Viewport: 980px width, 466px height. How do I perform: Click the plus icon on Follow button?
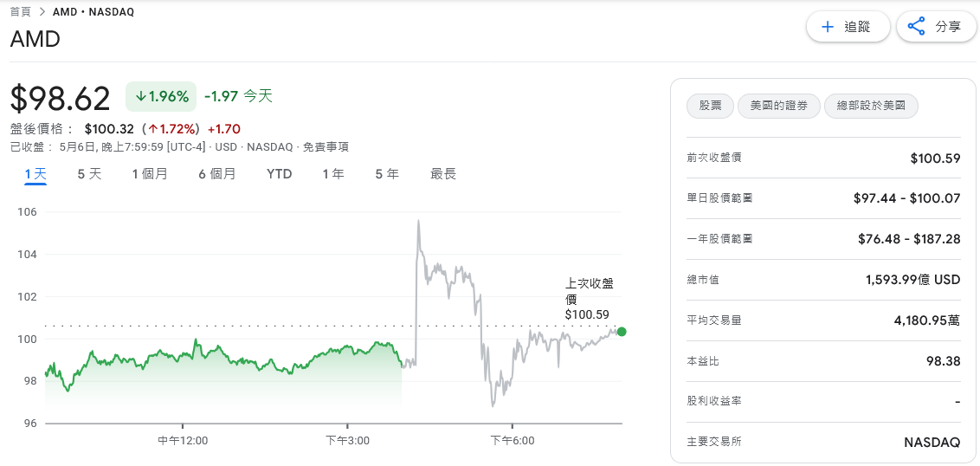[827, 27]
